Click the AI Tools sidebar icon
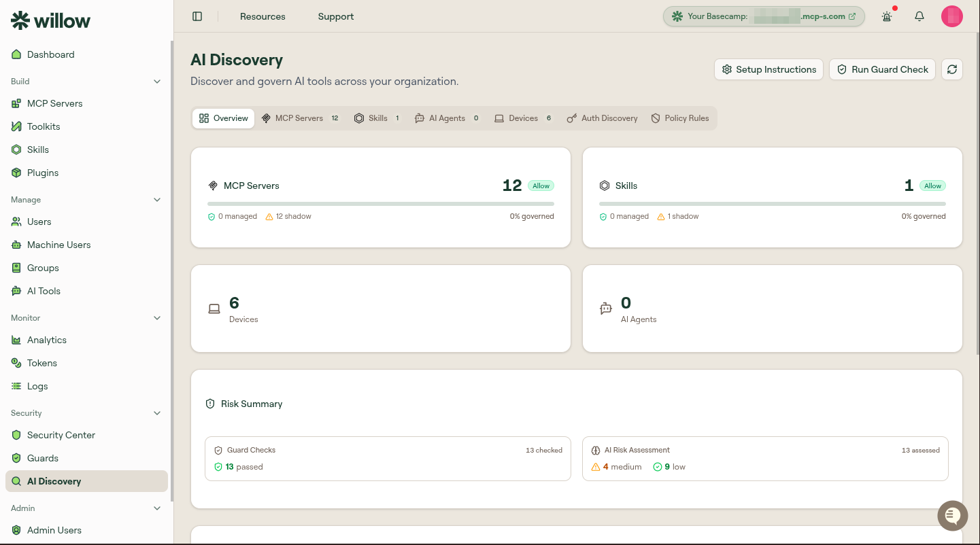 16,291
